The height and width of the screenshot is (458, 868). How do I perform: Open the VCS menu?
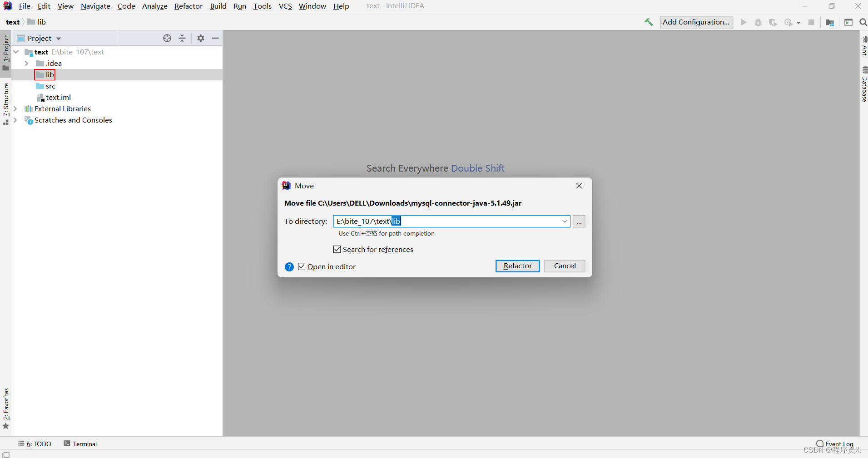[x=285, y=6]
